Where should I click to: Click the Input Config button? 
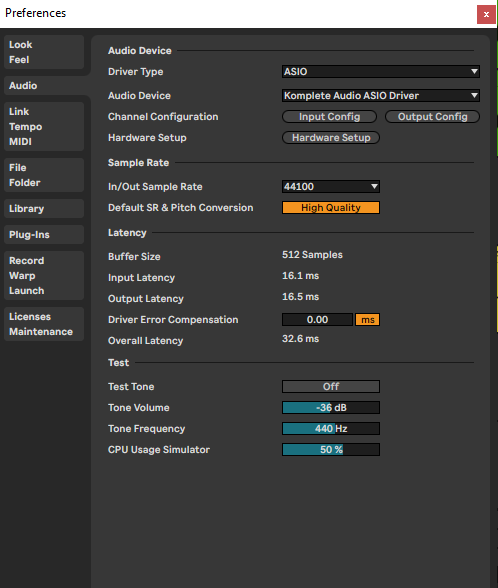click(x=329, y=117)
